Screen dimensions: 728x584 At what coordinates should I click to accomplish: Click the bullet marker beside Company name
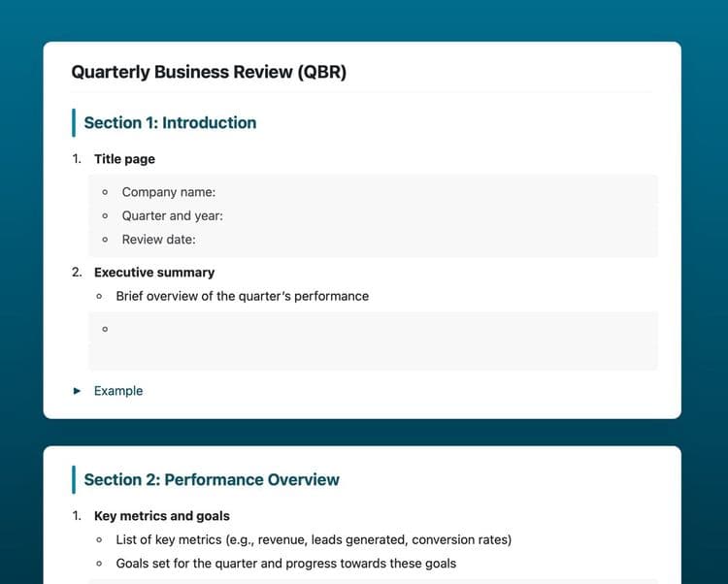pyautogui.click(x=105, y=192)
